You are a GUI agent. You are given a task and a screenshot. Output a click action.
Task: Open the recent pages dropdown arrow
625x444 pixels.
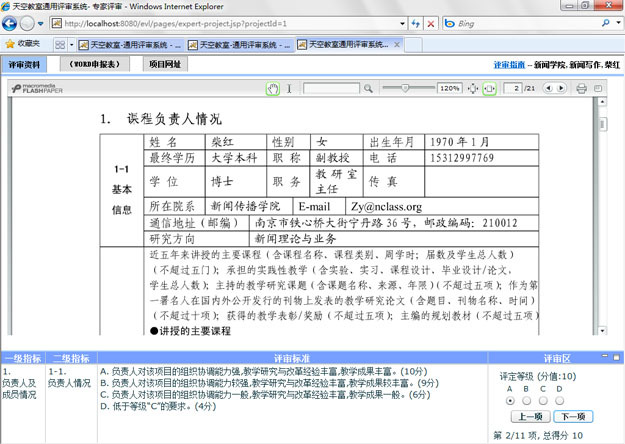coord(40,24)
